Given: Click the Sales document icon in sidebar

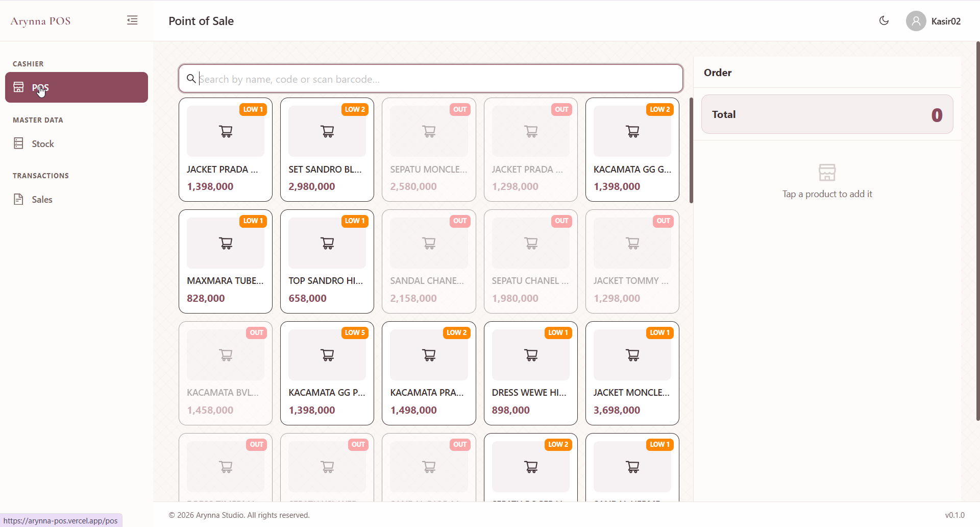Looking at the screenshot, I should point(18,199).
